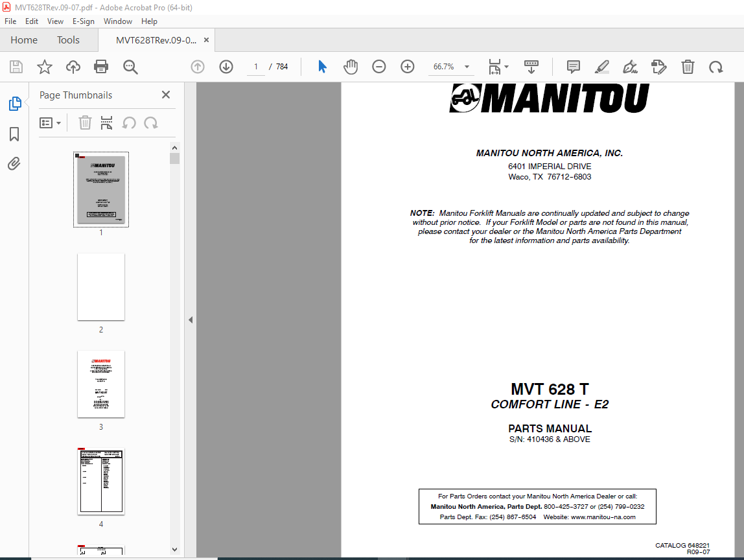Select page 4 thumbnail
The width and height of the screenshot is (744, 560).
[101, 481]
